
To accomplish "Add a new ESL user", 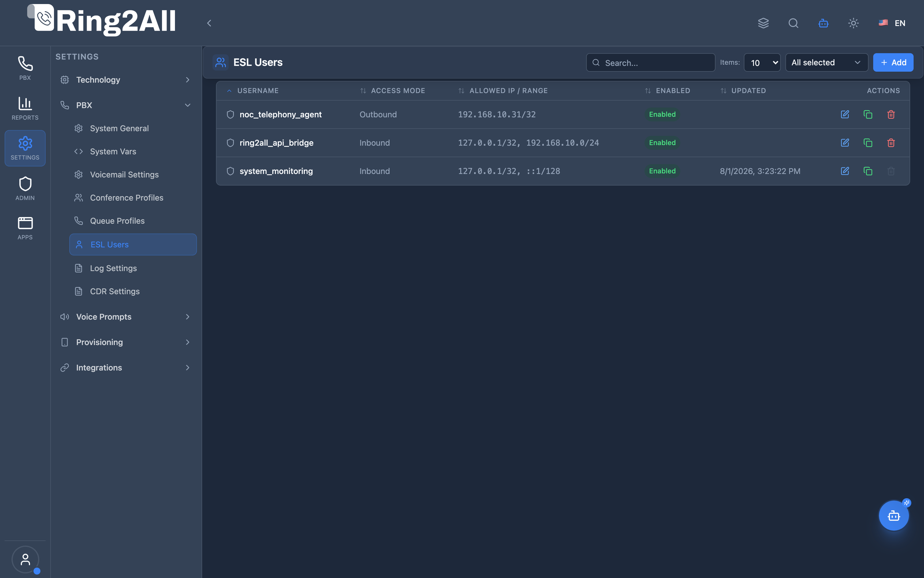I will coord(893,62).
